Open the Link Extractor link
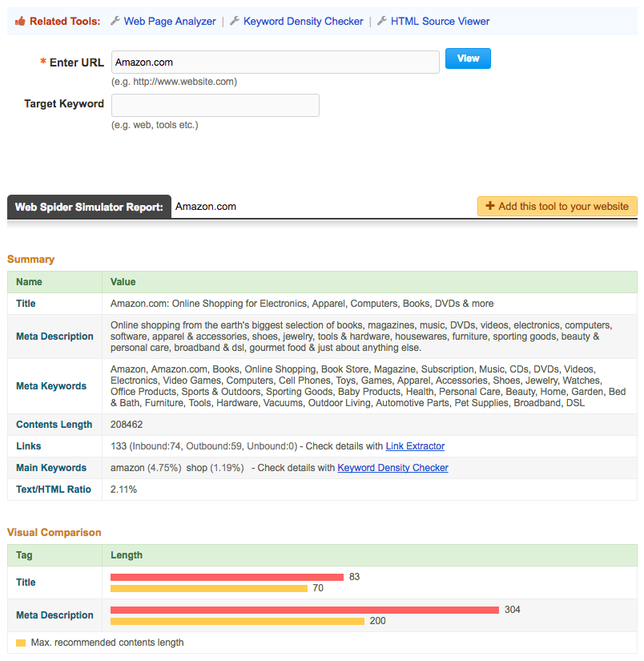The width and height of the screenshot is (644, 661). coord(415,446)
